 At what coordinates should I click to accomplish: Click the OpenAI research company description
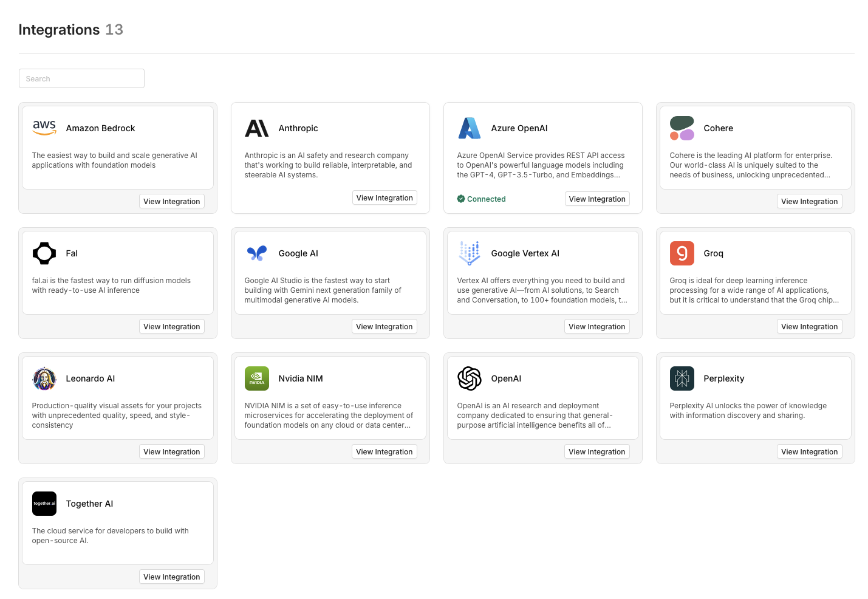pyautogui.click(x=535, y=416)
